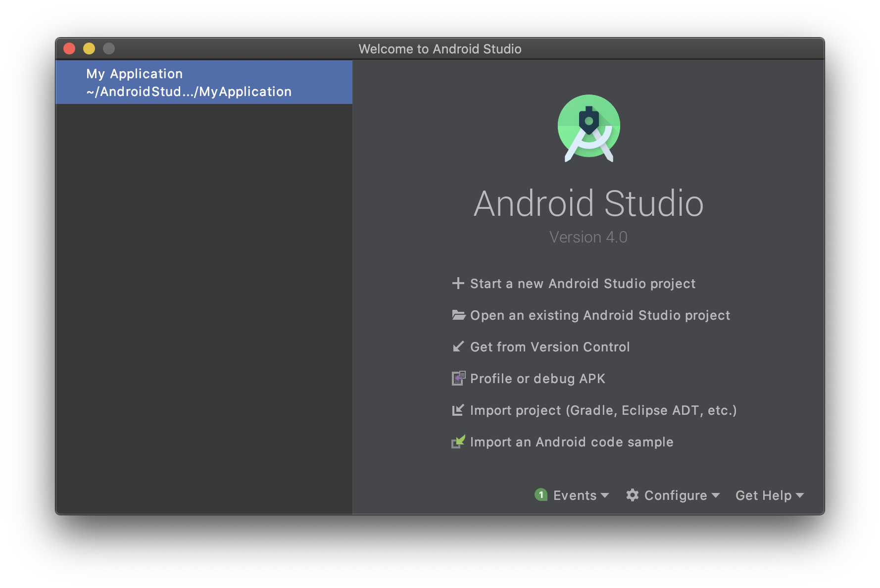Viewport: 880px width, 588px height.
Task: Open the My Application recent project
Action: (204, 82)
